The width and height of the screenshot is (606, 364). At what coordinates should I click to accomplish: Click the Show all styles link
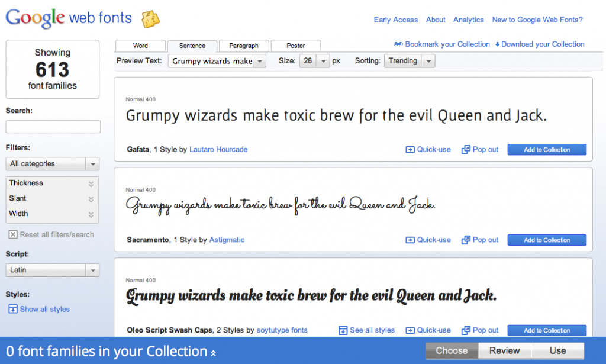45,309
